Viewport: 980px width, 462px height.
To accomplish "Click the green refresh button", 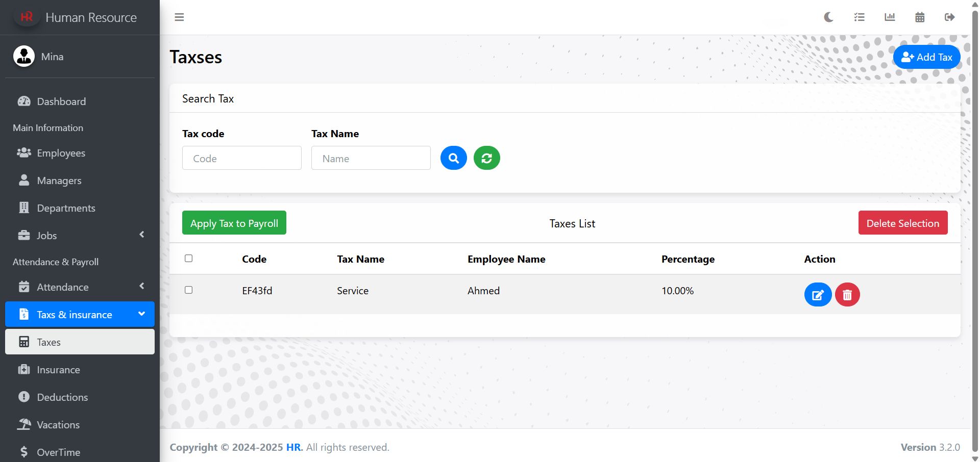I will point(487,158).
